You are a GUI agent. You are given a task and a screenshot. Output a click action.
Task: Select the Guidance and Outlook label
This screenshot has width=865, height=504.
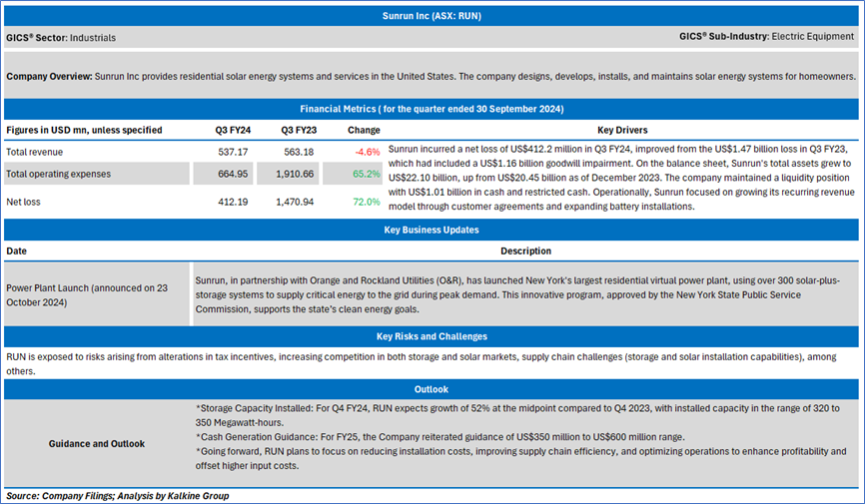(97, 444)
